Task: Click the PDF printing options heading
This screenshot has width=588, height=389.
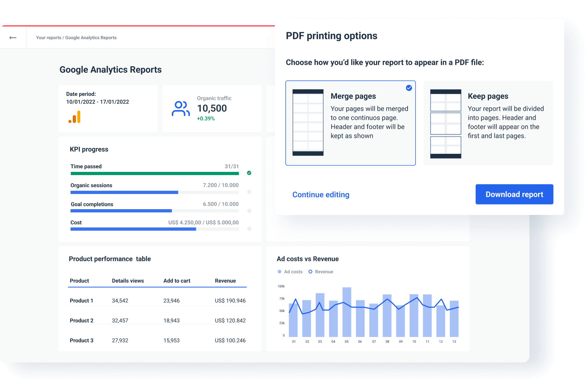Action: 332,36
